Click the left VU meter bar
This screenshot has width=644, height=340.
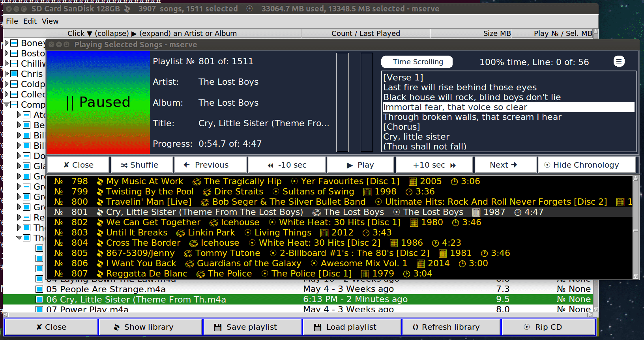coord(343,103)
